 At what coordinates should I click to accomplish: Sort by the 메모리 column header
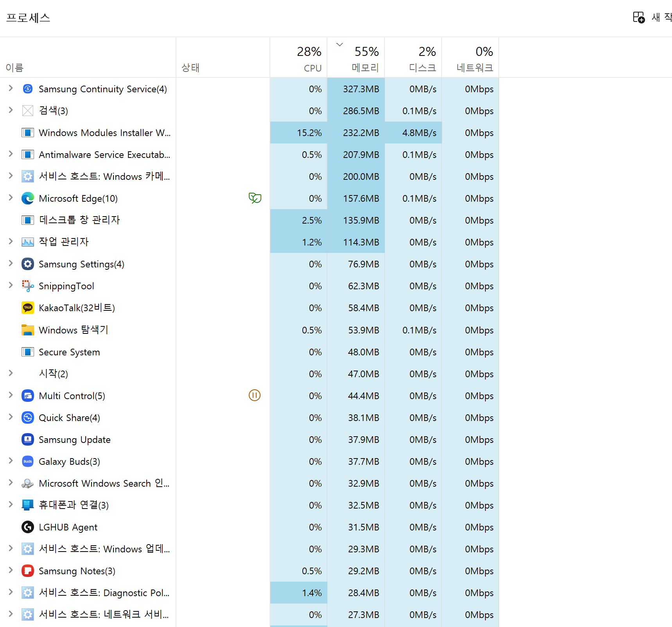(356, 57)
